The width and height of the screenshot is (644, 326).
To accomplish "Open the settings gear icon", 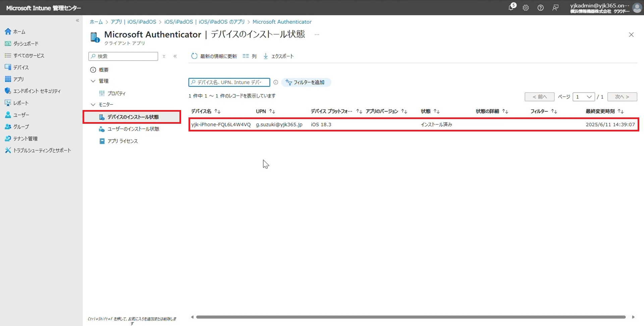I will [526, 8].
